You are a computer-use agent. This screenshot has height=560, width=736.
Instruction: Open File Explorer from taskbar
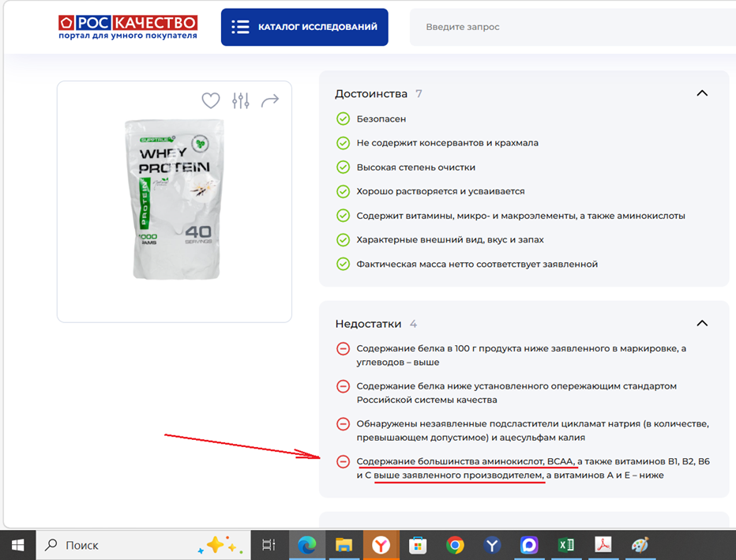pyautogui.click(x=344, y=545)
